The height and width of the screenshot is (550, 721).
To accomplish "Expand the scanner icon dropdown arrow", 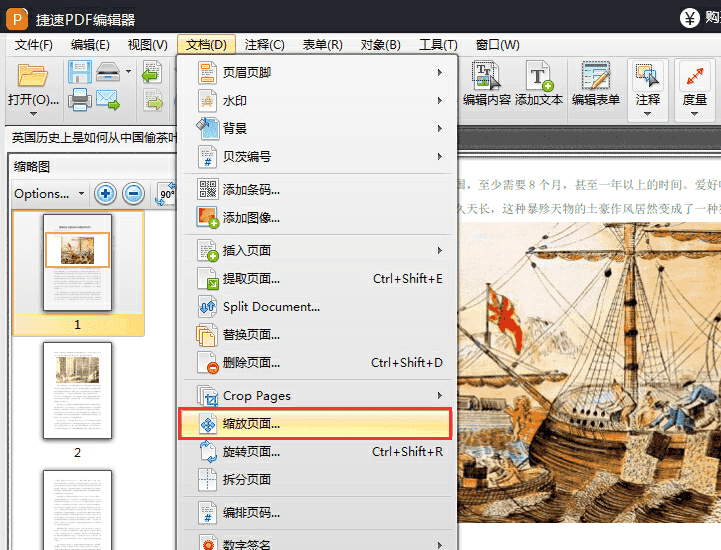I will (128, 71).
